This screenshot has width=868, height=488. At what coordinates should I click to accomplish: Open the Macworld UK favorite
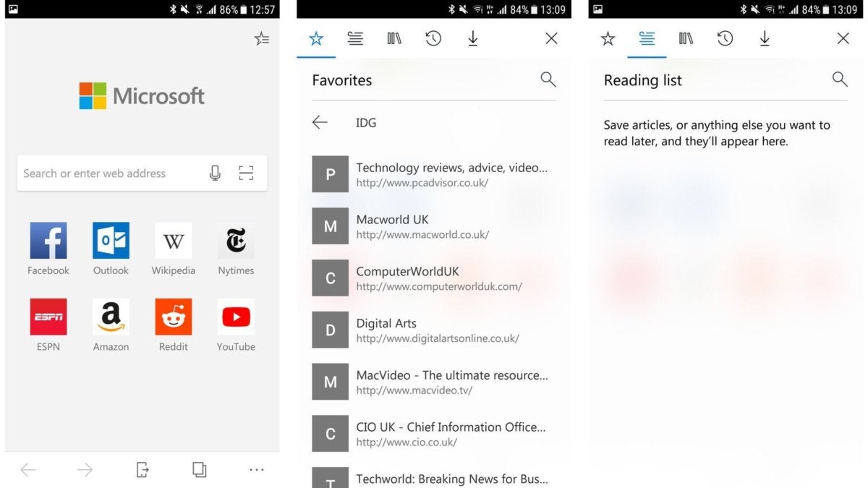coord(434,226)
